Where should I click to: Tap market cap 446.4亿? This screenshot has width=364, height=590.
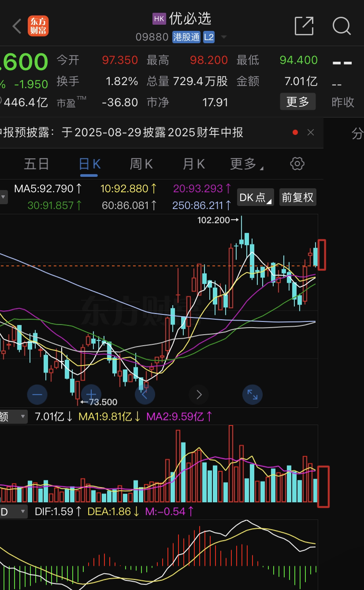pyautogui.click(x=26, y=102)
